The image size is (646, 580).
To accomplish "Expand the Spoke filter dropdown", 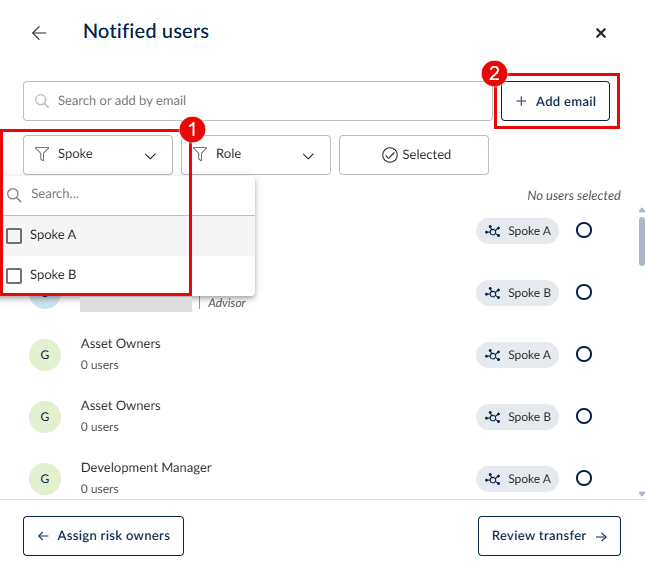I will coord(98,155).
